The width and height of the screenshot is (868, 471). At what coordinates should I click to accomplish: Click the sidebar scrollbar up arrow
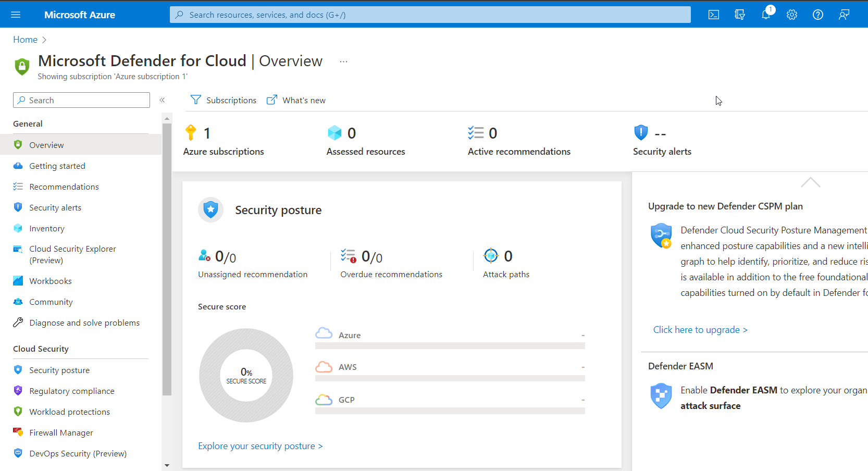[x=167, y=119]
